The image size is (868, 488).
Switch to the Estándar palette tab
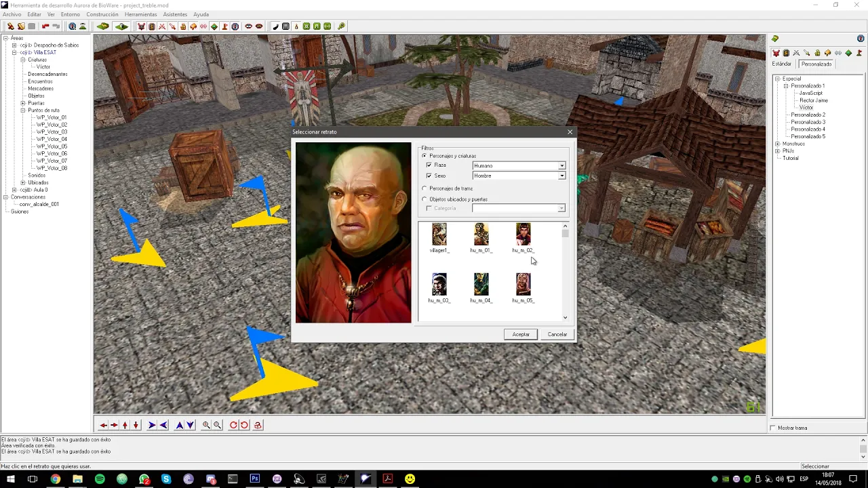click(x=782, y=64)
